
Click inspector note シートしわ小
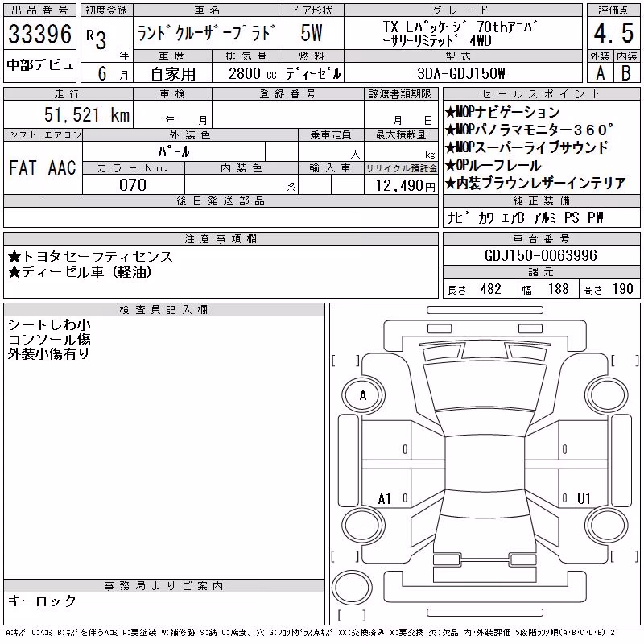click(x=49, y=325)
